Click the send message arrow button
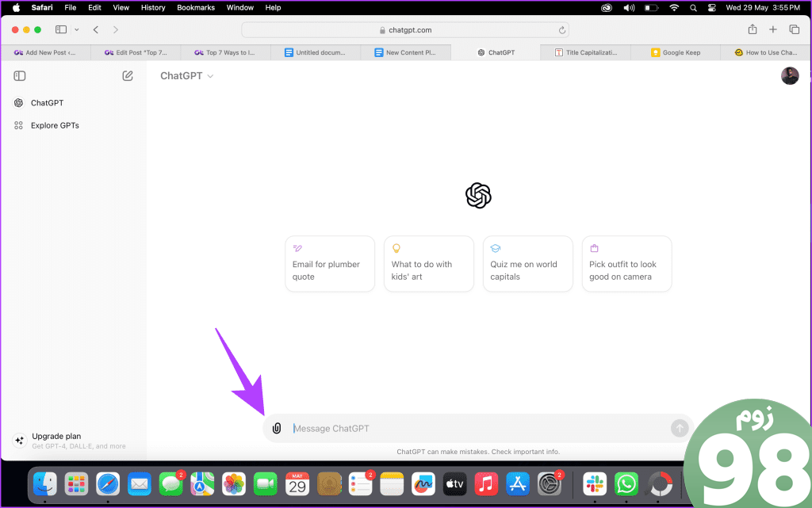This screenshot has height=508, width=812. [x=679, y=428]
